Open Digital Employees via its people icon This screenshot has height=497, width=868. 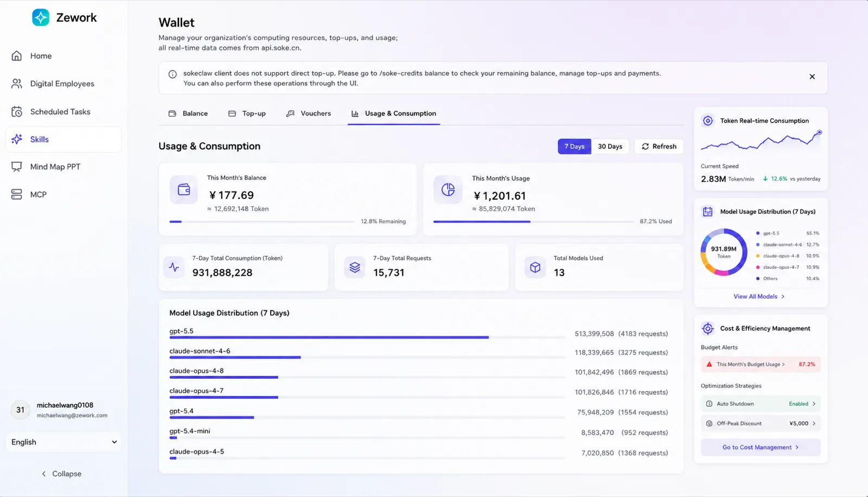pos(17,84)
